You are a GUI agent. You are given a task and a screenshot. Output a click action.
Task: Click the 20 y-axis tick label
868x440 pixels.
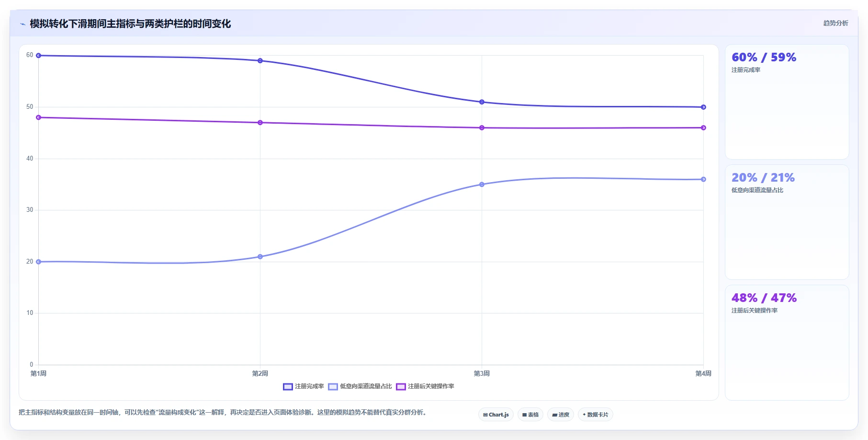coord(30,262)
